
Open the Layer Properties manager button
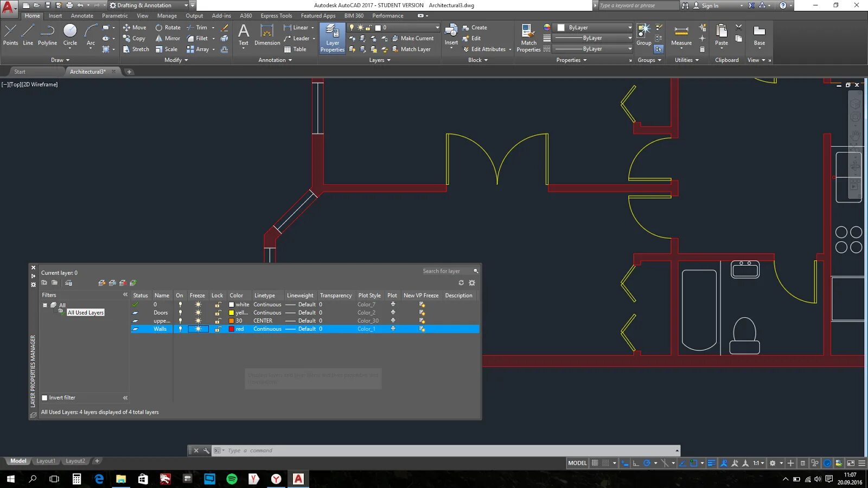click(332, 38)
